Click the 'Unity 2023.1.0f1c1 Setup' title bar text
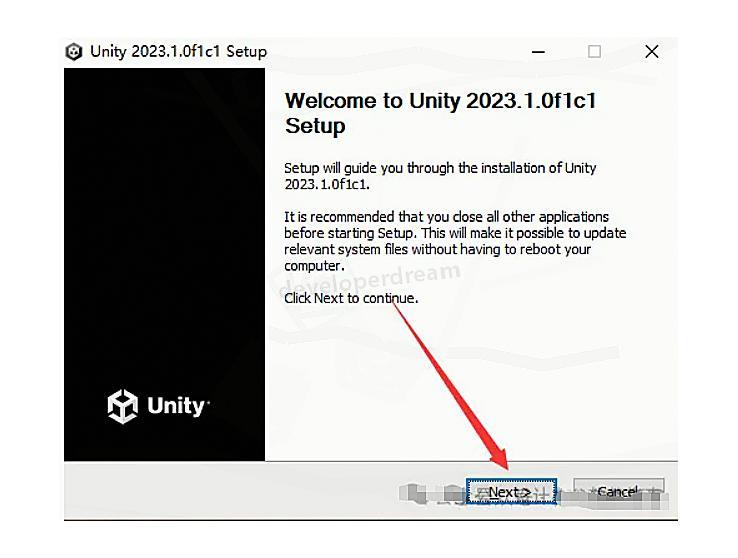 tap(178, 51)
